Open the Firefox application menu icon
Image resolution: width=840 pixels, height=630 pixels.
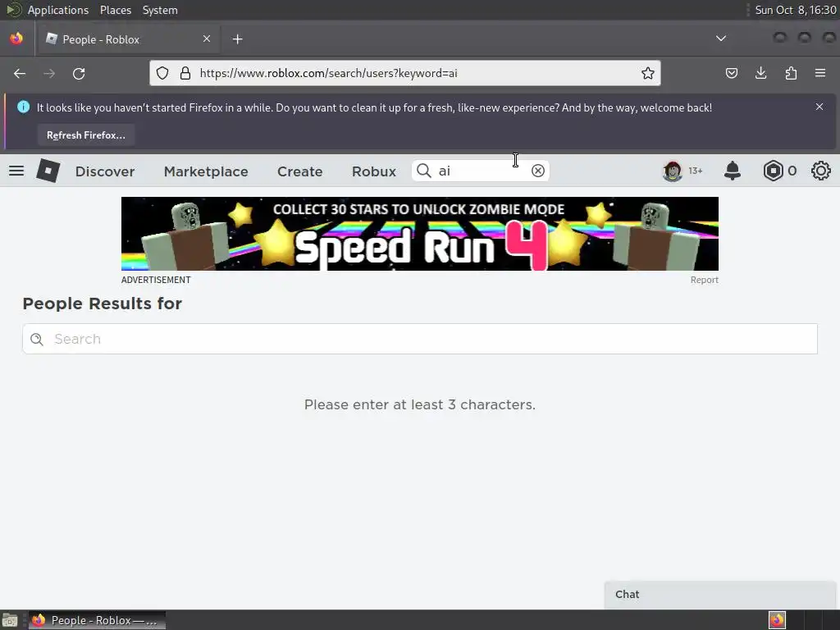click(x=820, y=73)
